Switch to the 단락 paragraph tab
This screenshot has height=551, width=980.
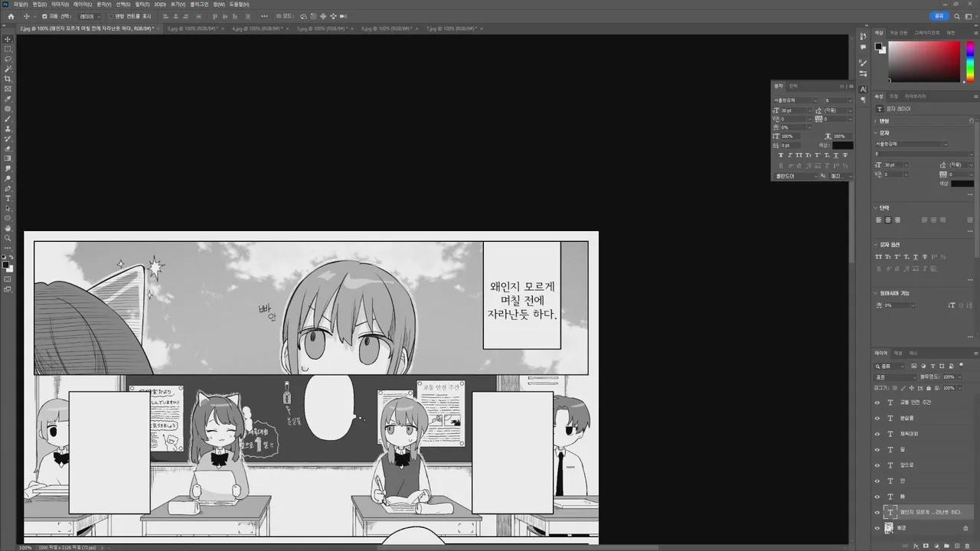point(793,86)
